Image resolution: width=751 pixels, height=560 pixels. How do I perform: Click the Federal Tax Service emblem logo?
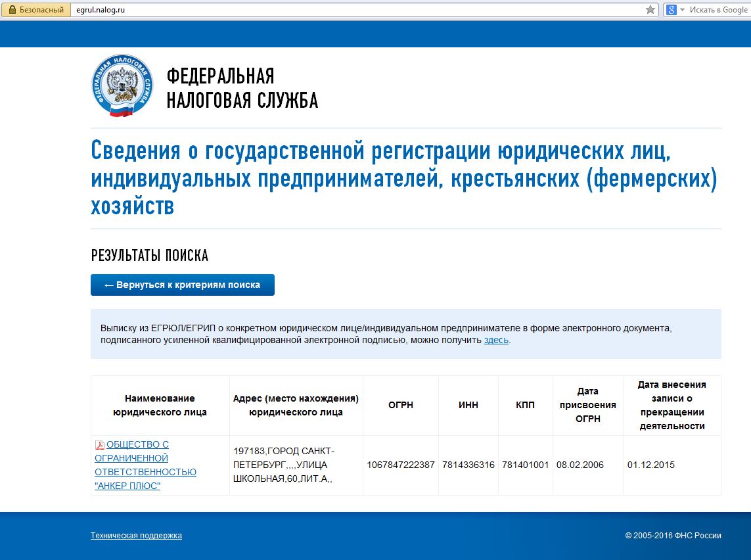point(122,86)
